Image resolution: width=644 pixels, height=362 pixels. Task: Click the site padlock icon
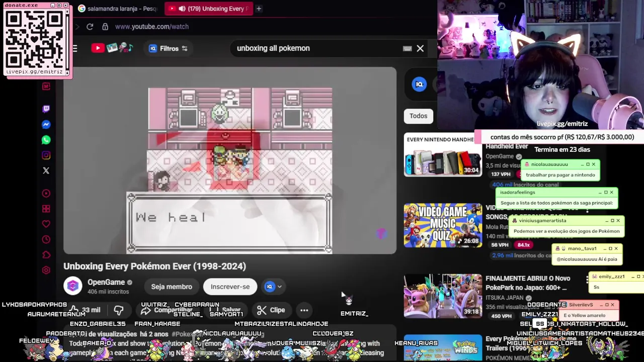click(105, 27)
